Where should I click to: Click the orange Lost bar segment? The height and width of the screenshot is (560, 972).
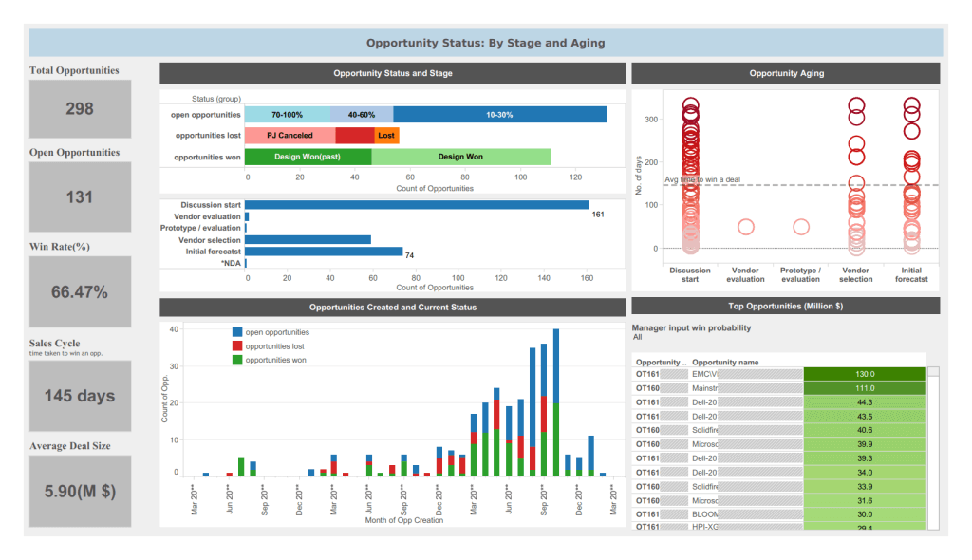click(386, 135)
